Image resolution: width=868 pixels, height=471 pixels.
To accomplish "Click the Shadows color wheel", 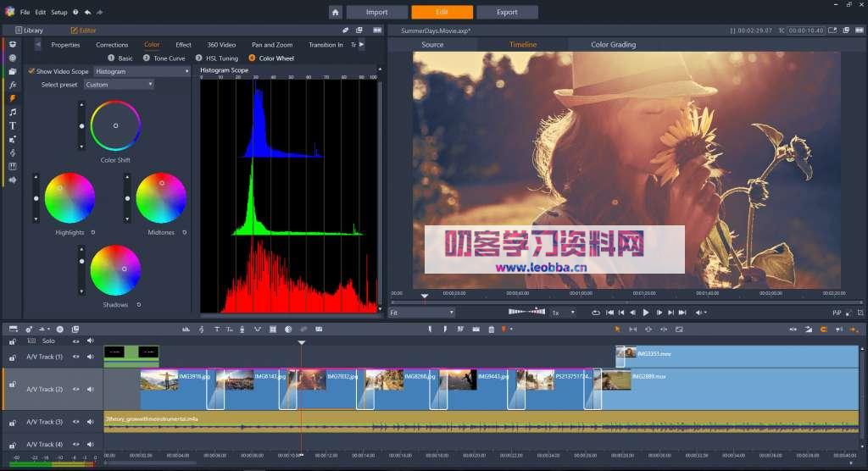I will point(115,270).
